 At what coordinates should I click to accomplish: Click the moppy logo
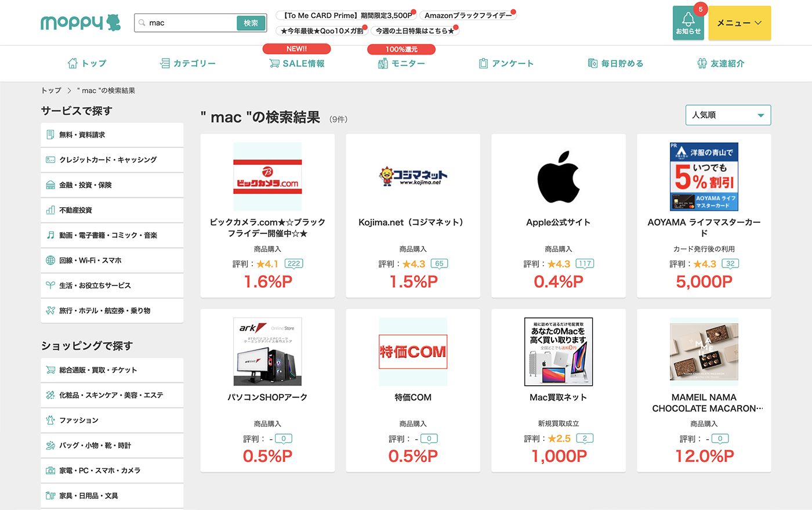pyautogui.click(x=81, y=23)
